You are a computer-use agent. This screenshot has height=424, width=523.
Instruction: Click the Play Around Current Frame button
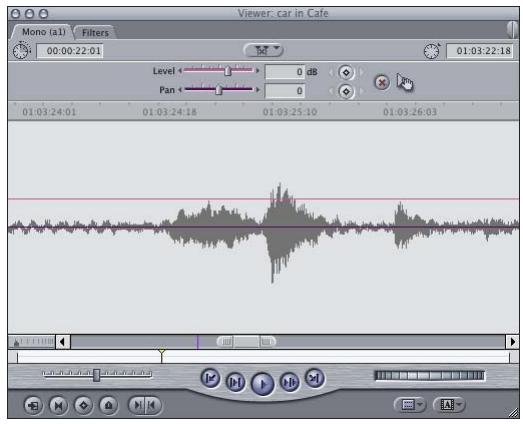coord(290,382)
